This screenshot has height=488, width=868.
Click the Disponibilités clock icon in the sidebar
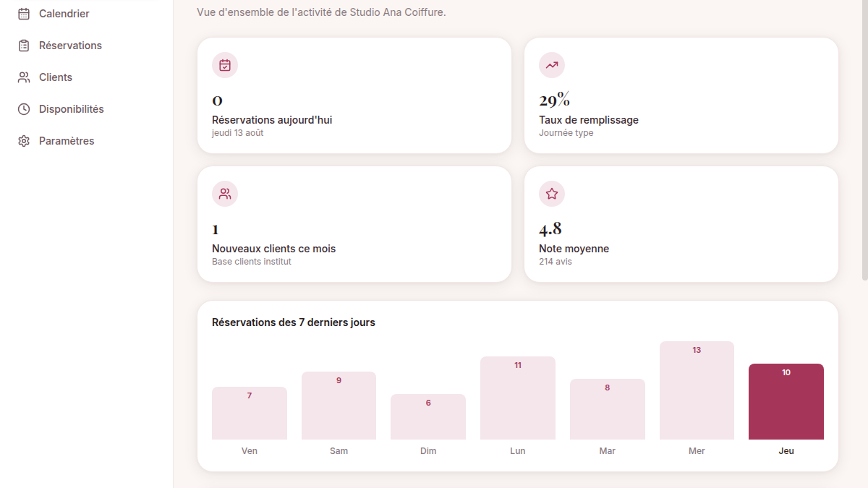(x=24, y=109)
